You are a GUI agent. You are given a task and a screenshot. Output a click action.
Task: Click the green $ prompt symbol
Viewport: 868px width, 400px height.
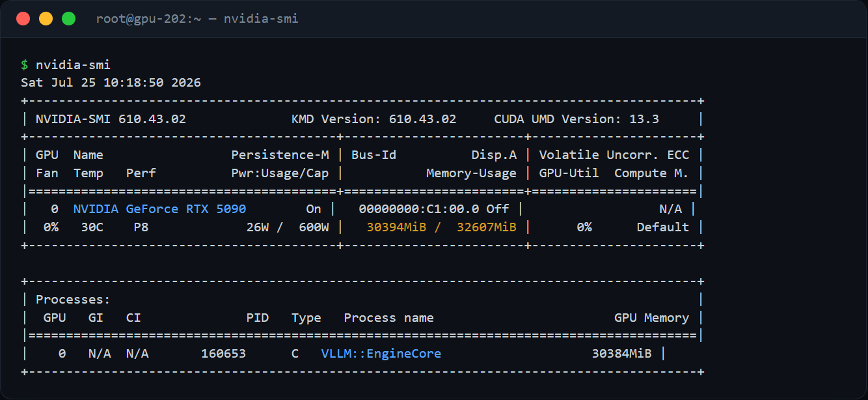[24, 65]
